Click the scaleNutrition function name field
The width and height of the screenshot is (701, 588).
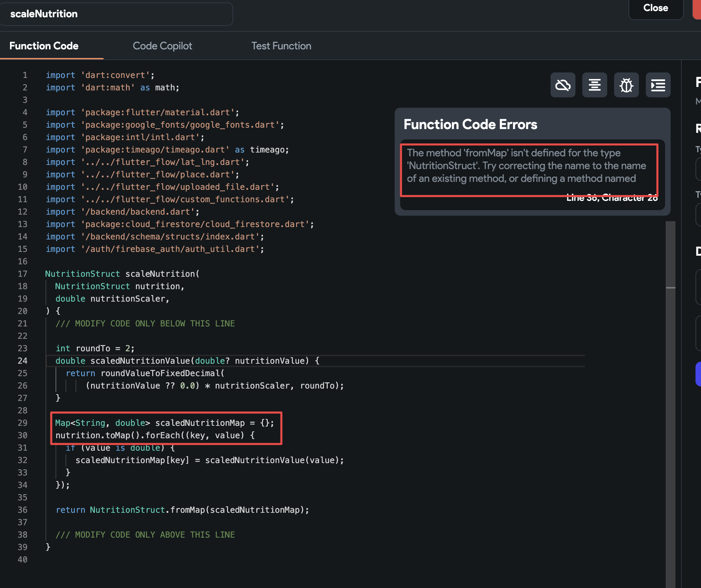pos(116,14)
